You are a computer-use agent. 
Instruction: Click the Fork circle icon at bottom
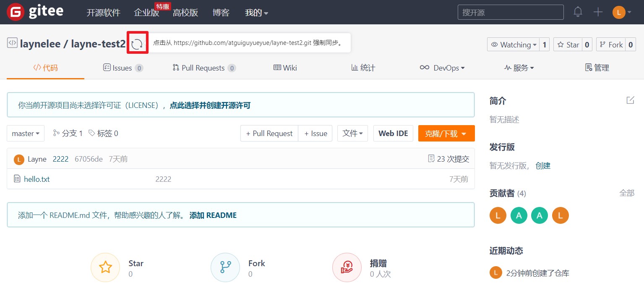[x=225, y=267]
